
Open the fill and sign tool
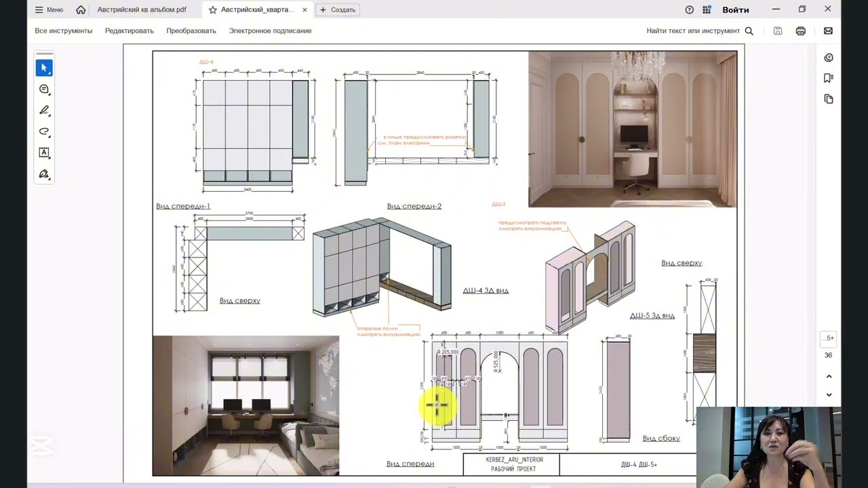44,174
